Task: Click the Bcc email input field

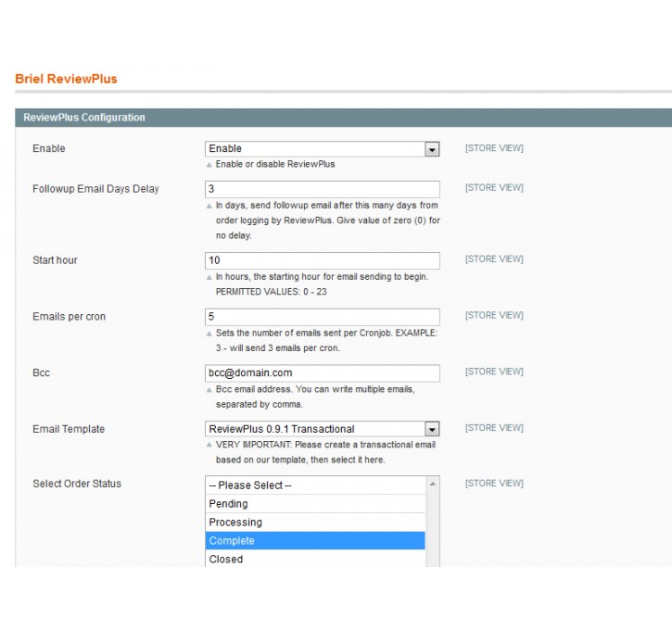Action: tap(323, 373)
